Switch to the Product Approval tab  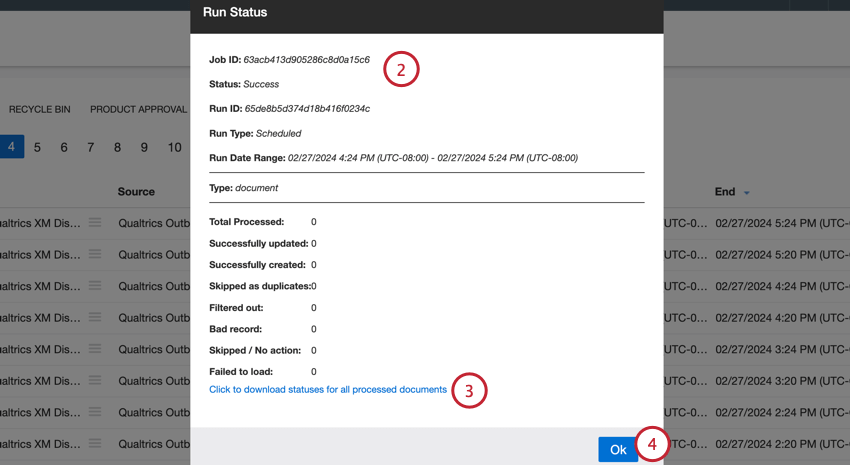[x=138, y=109]
